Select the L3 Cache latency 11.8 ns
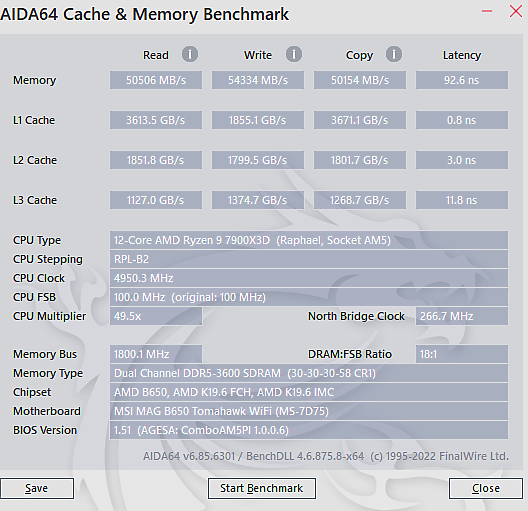 [462, 200]
